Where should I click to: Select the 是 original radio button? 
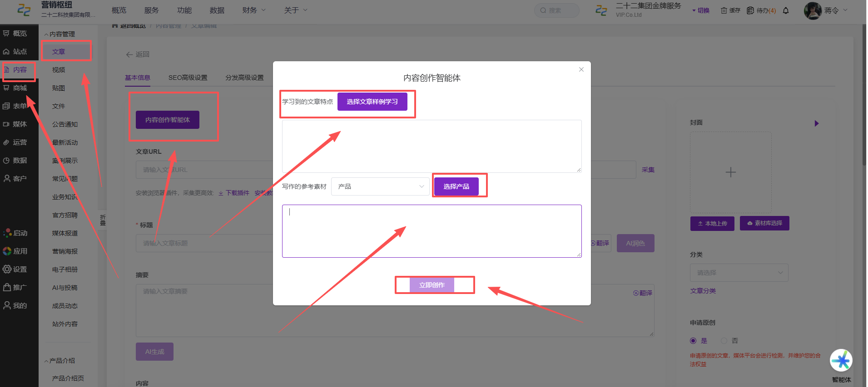tap(693, 341)
